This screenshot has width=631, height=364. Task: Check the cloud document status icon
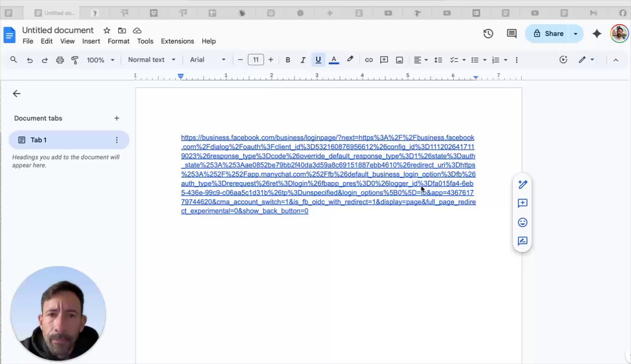click(x=137, y=31)
